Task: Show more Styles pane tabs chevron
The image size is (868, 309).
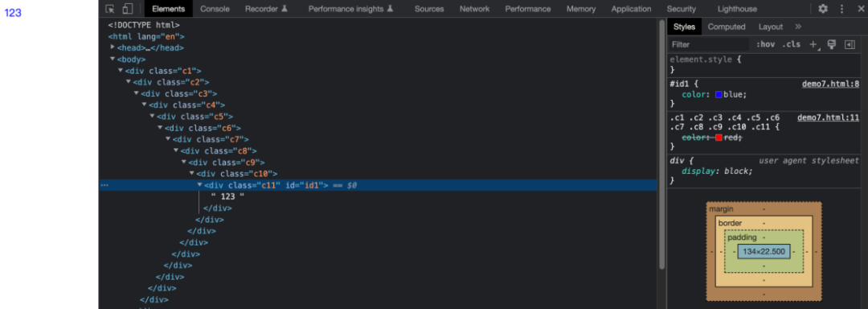Action: click(x=798, y=27)
